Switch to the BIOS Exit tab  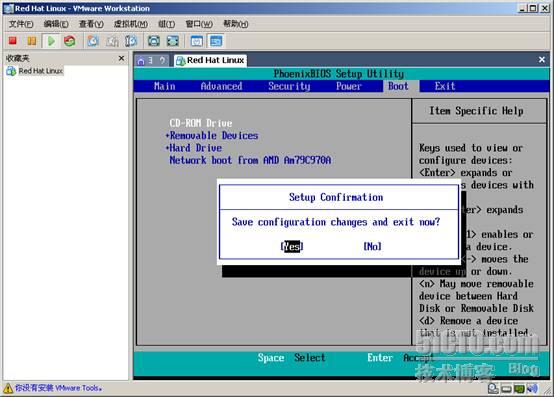point(444,86)
